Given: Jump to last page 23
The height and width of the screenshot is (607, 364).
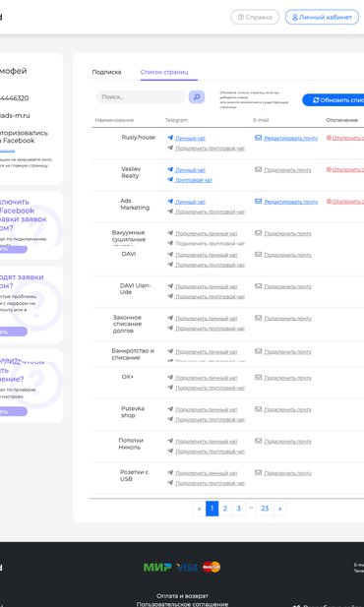Looking at the screenshot, I should pyautogui.click(x=265, y=509).
